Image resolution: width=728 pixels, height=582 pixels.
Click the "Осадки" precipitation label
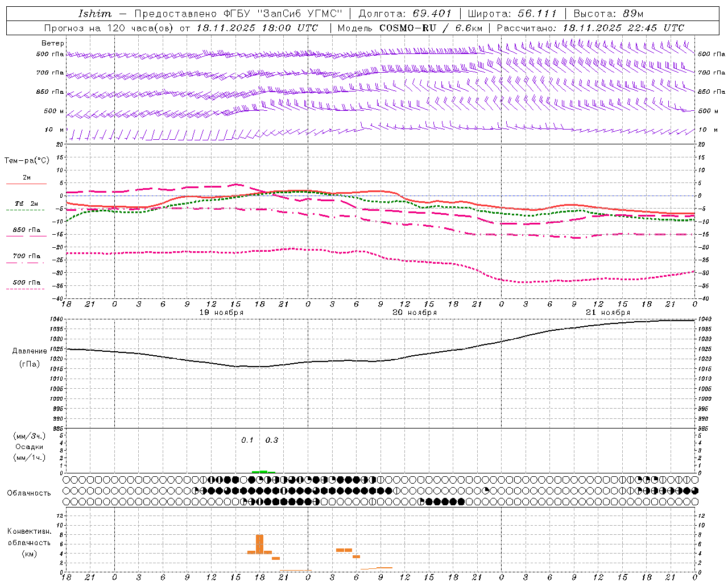point(30,447)
